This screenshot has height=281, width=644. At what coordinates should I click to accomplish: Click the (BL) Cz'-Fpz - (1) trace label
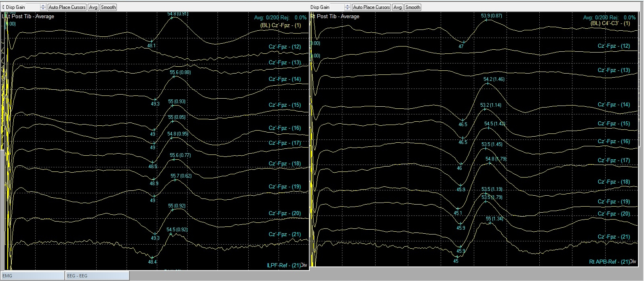pyautogui.click(x=280, y=25)
